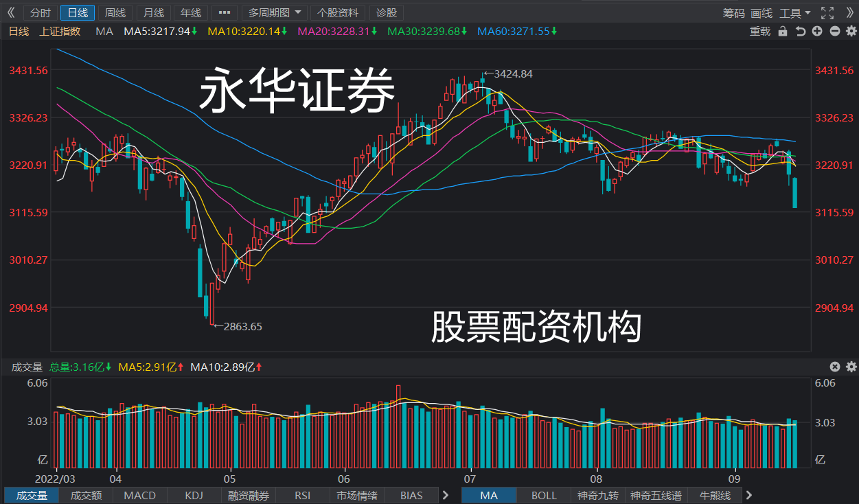Switch to 分时 intraday view
This screenshot has width=859, height=504.
41,13
